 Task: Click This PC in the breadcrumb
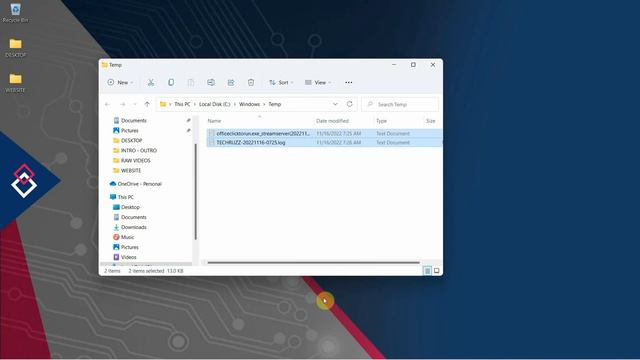[x=182, y=104]
